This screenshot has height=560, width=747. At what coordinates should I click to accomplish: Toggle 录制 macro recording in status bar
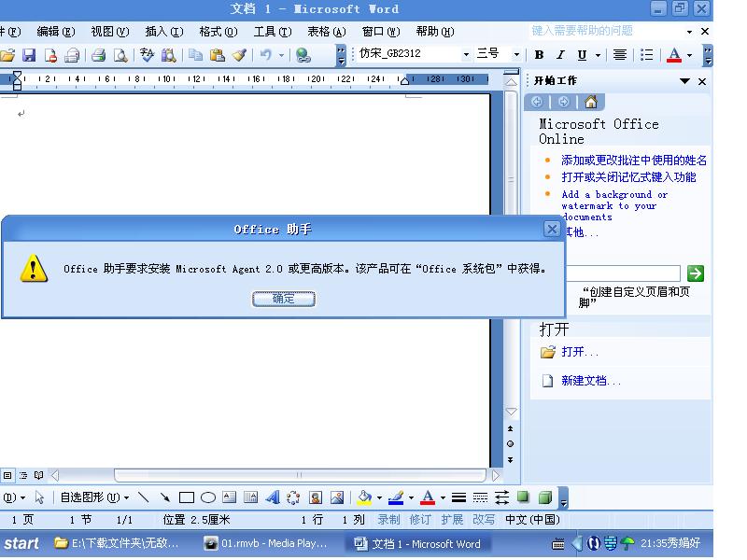(x=388, y=520)
